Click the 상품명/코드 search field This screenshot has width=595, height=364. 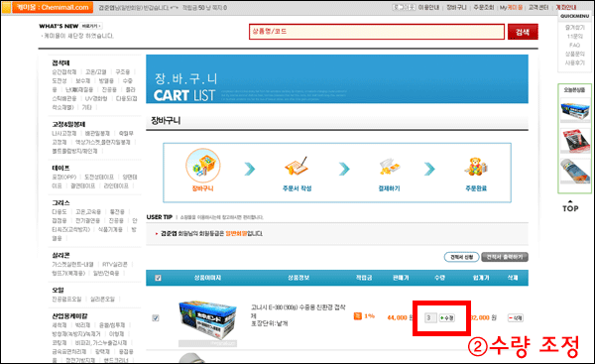[x=377, y=32]
